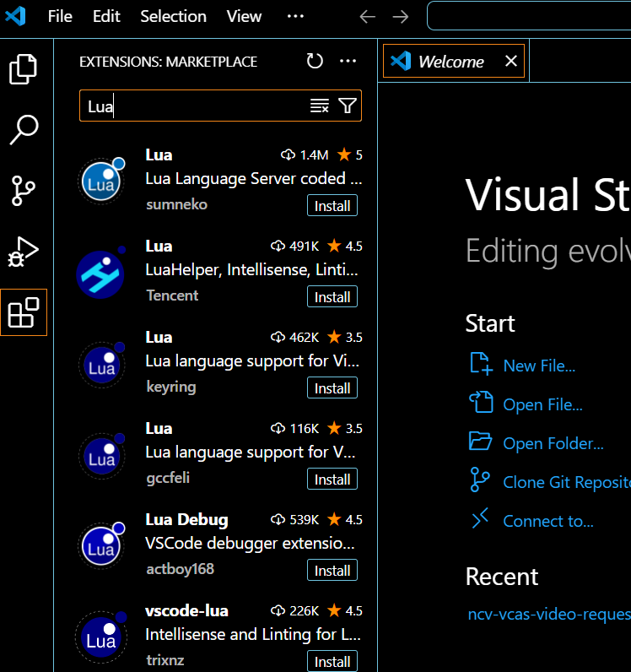This screenshot has height=672, width=631.
Task: Clear extensions search results
Action: pyautogui.click(x=320, y=106)
